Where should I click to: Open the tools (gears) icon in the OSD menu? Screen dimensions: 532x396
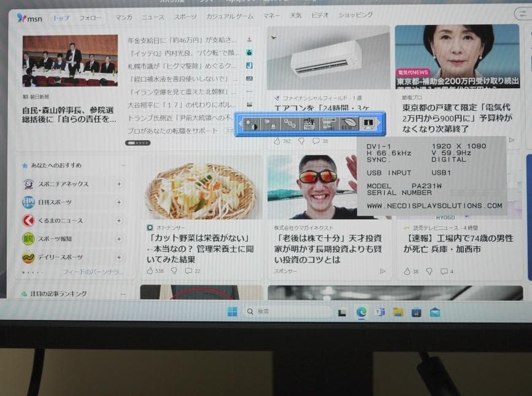[309, 124]
